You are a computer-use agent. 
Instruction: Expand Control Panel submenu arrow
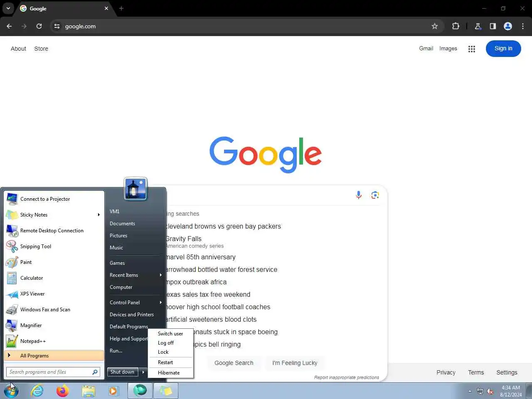tap(160, 303)
